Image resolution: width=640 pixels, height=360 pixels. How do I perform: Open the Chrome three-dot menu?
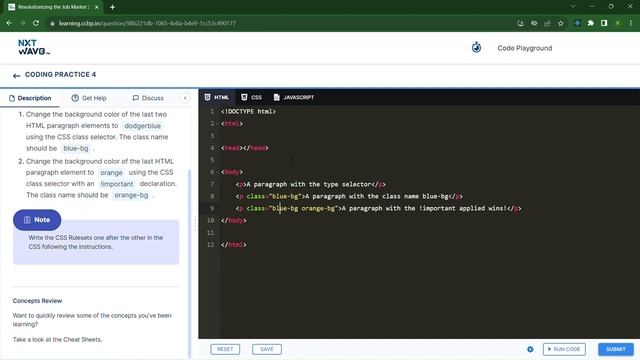pos(631,23)
